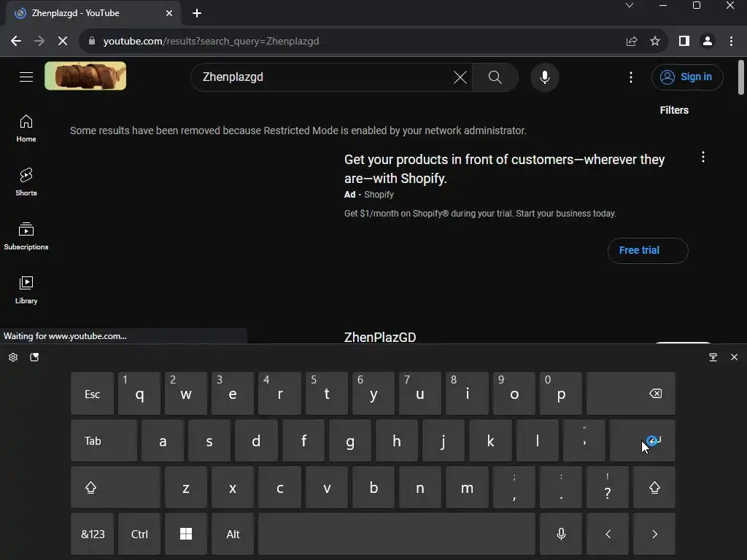747x560 pixels.
Task: Open Library from the sidebar
Action: (26, 290)
